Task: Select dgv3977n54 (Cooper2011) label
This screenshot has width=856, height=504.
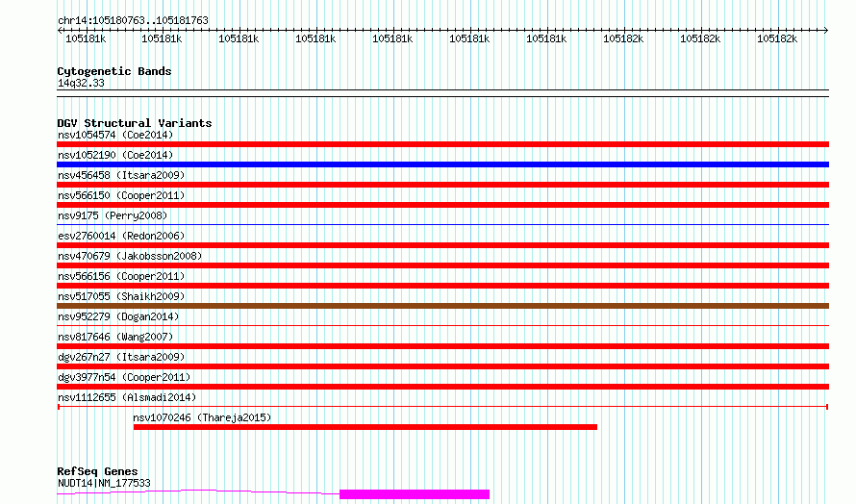Action: [124, 377]
